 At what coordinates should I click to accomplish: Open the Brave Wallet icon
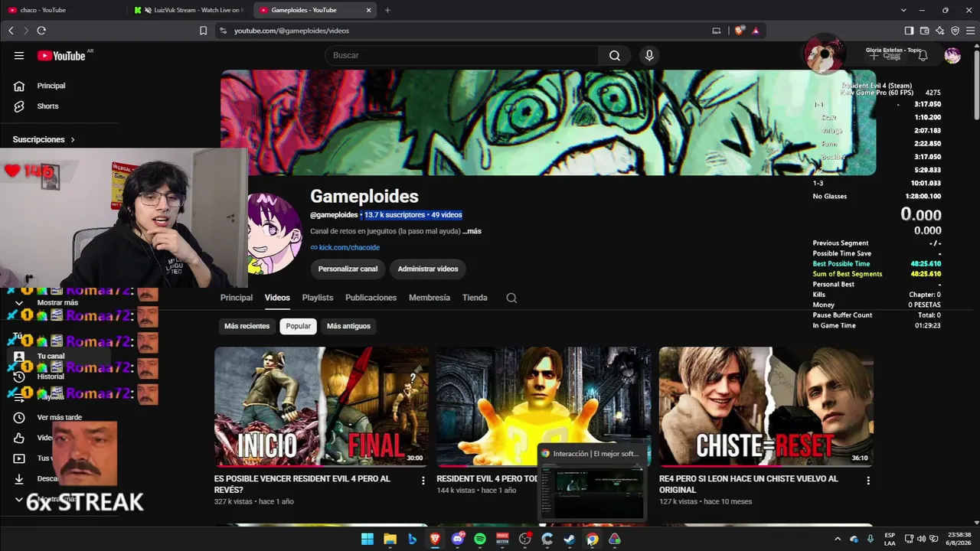pyautogui.click(x=924, y=31)
